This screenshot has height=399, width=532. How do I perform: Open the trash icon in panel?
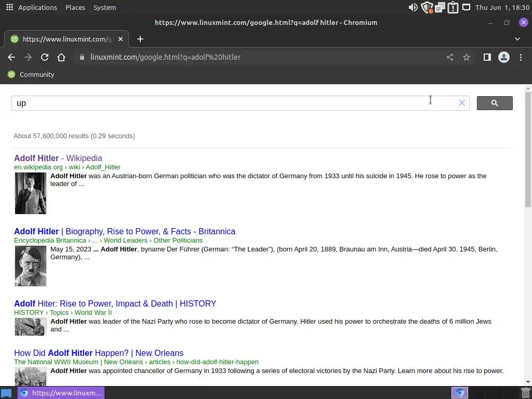coord(525,393)
